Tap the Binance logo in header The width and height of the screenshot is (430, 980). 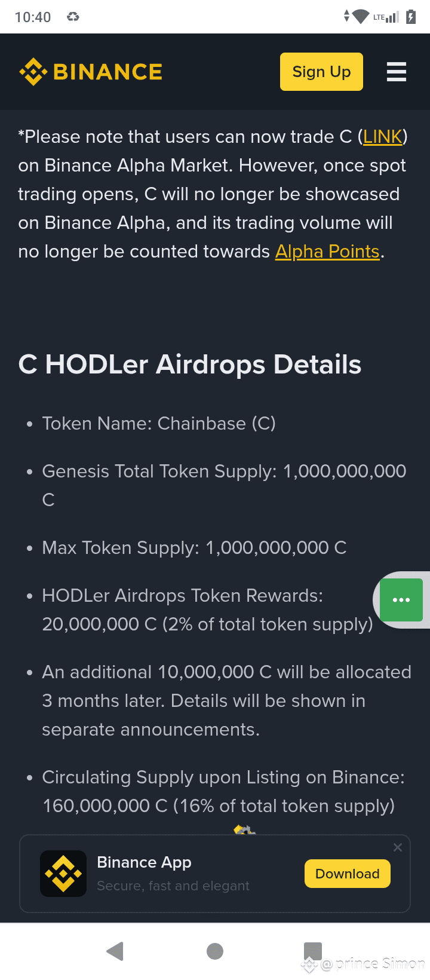(91, 72)
